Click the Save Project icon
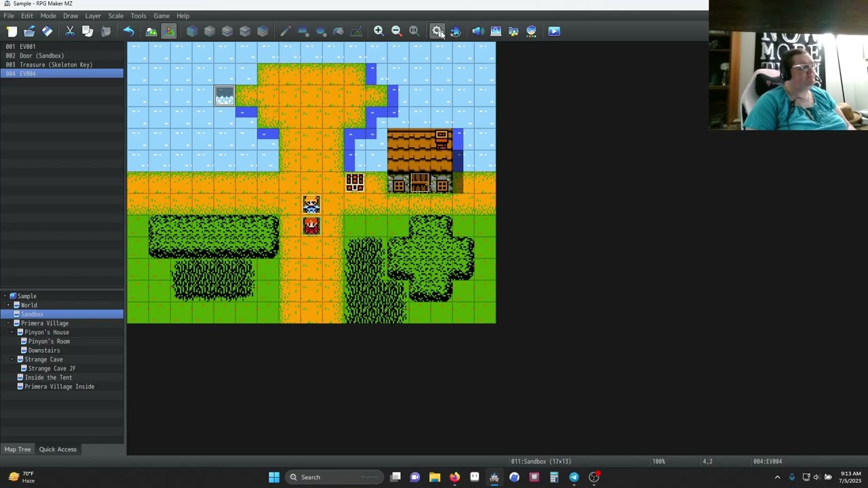This screenshot has width=868, height=488. tap(47, 31)
